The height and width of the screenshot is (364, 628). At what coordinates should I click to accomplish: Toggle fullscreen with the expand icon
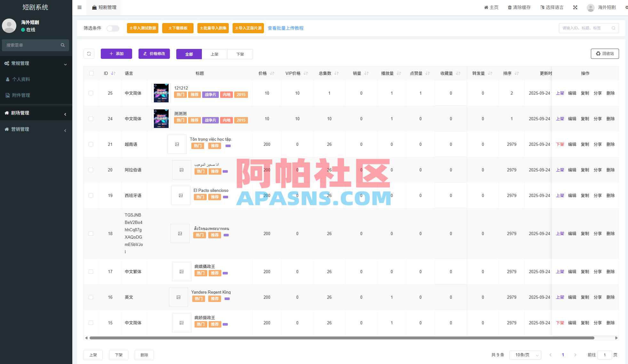click(x=575, y=7)
